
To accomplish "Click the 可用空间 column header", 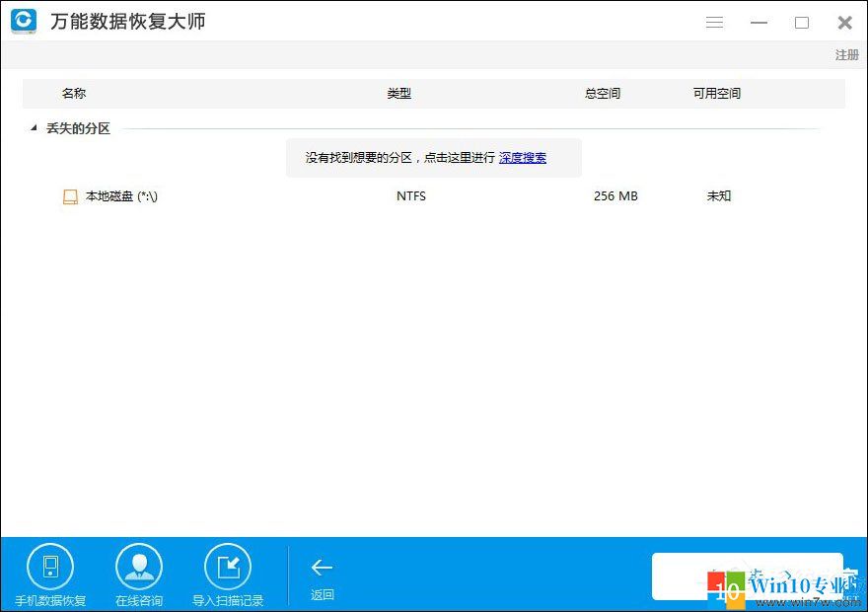I will [716, 93].
